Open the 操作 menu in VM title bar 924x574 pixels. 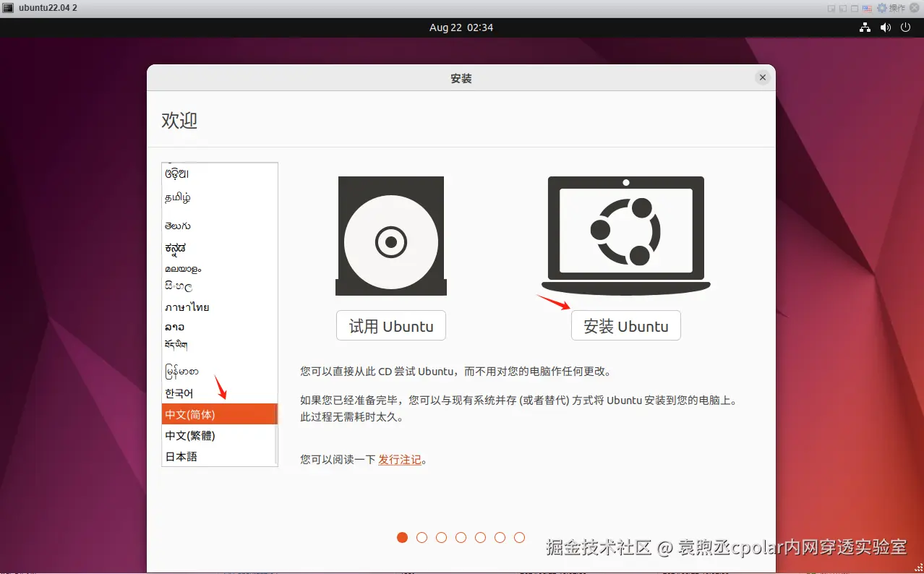pos(897,8)
